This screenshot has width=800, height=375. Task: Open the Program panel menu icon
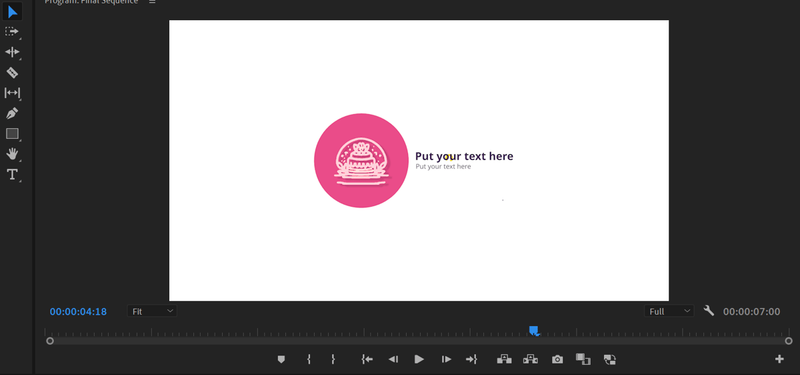[152, 2]
